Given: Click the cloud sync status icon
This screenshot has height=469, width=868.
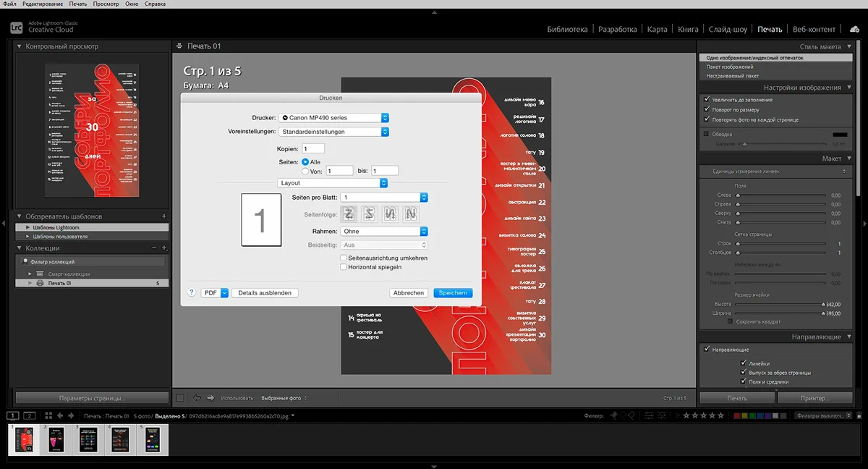Looking at the screenshot, I should tap(854, 29).
